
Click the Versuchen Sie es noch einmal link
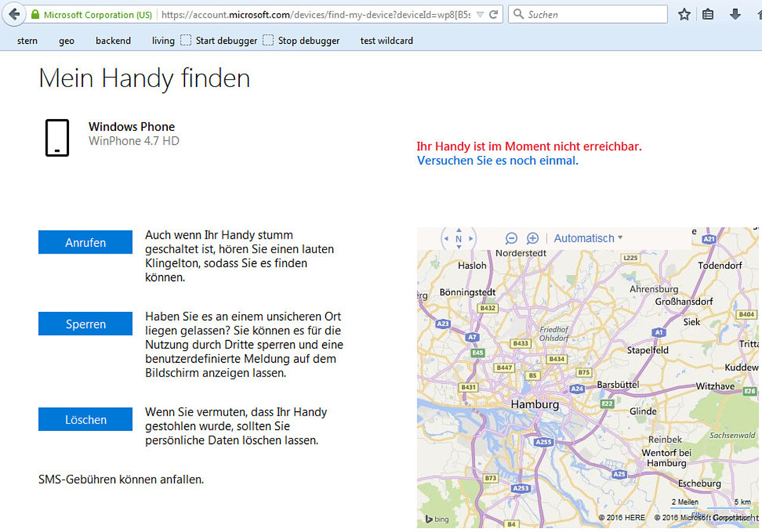(498, 161)
